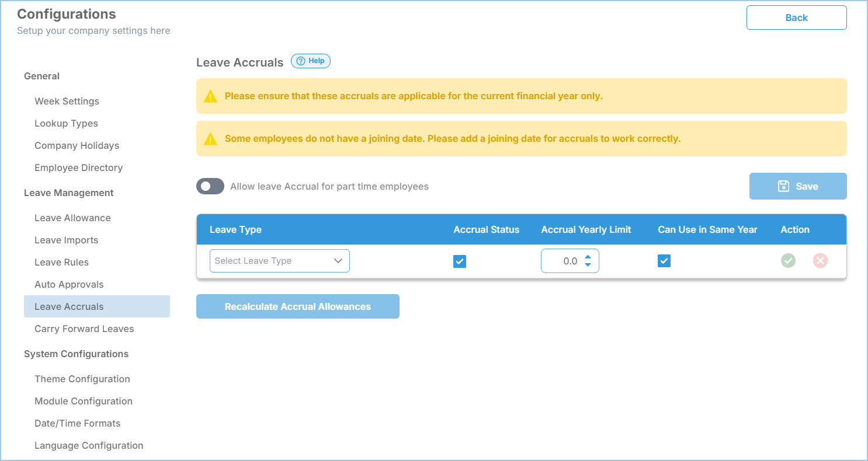Go to Week Settings in the sidebar
The height and width of the screenshot is (461, 868).
pyautogui.click(x=67, y=101)
